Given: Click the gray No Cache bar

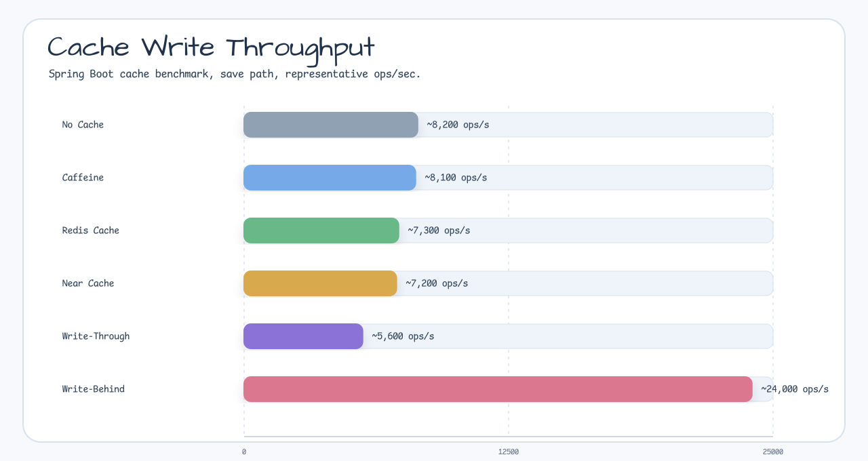Looking at the screenshot, I should click(x=331, y=125).
